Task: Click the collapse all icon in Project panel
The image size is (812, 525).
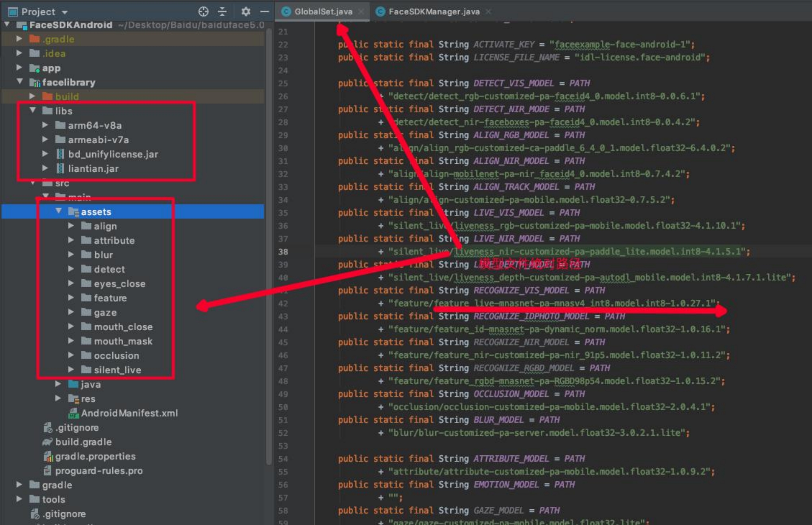Action: (x=222, y=12)
